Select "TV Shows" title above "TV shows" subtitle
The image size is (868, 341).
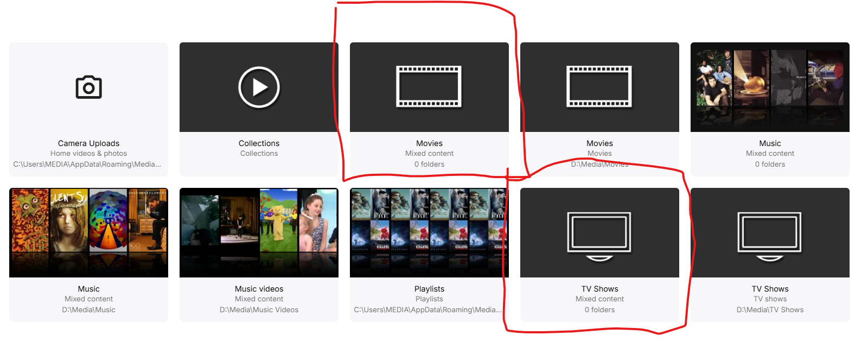tap(770, 289)
